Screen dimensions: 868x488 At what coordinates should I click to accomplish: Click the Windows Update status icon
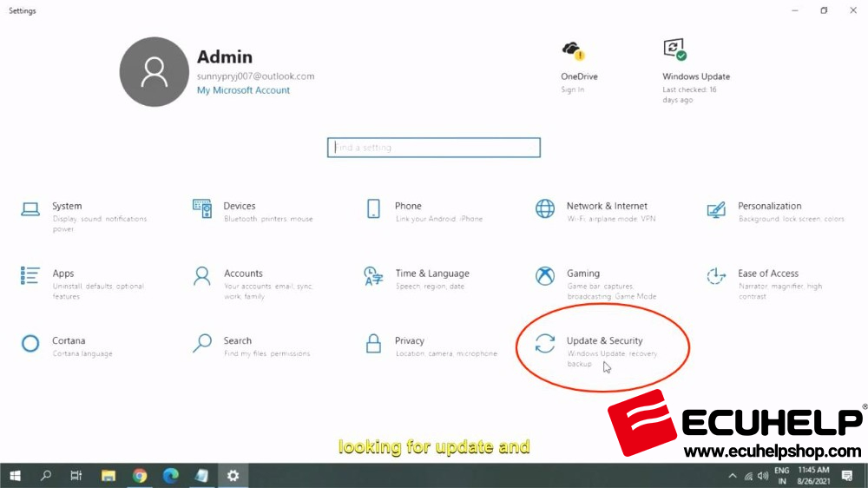674,49
